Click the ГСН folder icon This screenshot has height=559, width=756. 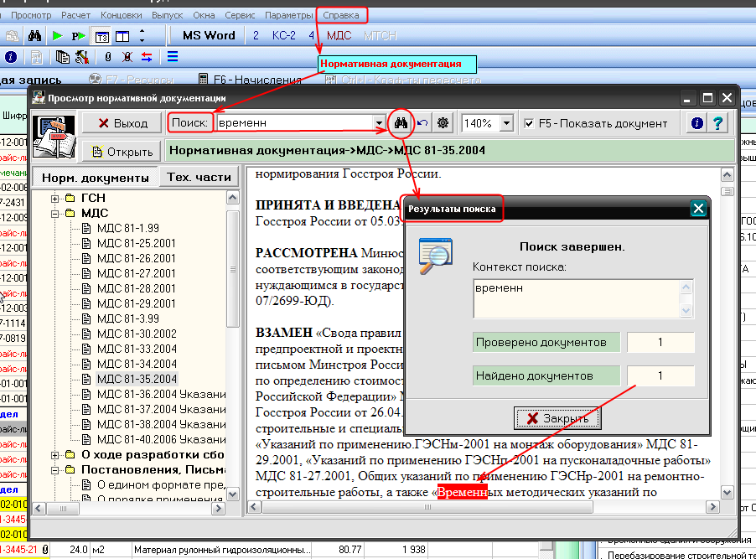click(70, 198)
